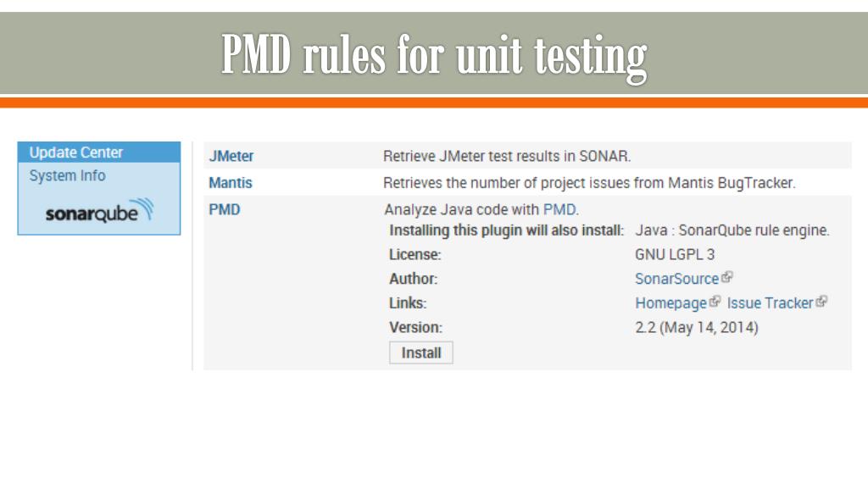Visit the SonarSource author link
The width and height of the screenshot is (868, 488).
coord(676,278)
